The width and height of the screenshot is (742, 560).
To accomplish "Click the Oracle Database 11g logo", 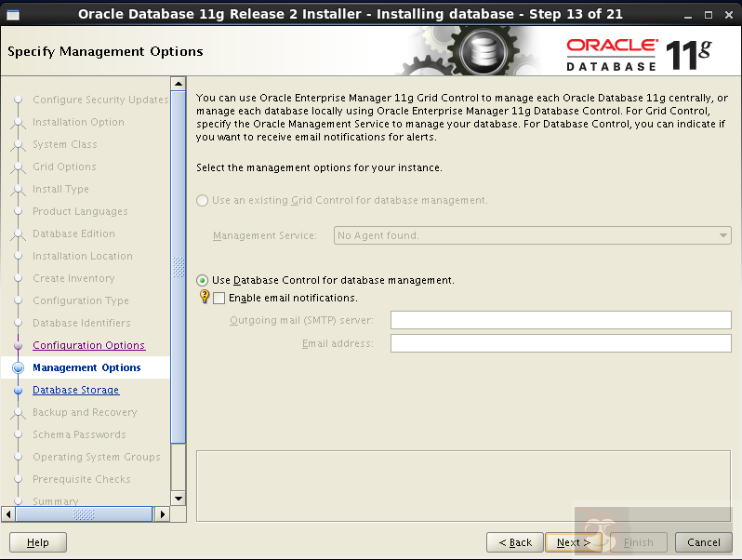I will pos(639,55).
